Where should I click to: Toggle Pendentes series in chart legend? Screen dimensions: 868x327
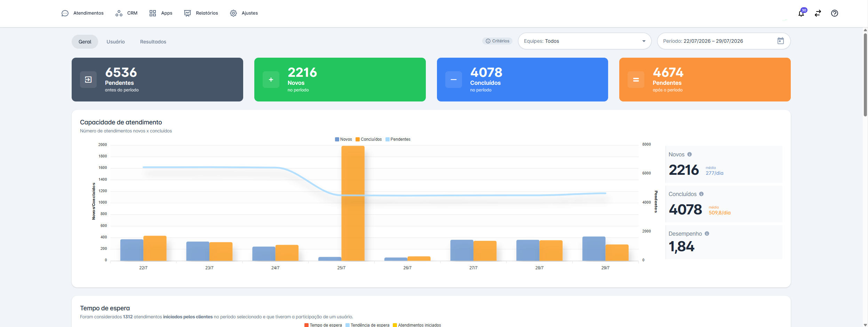(398, 139)
